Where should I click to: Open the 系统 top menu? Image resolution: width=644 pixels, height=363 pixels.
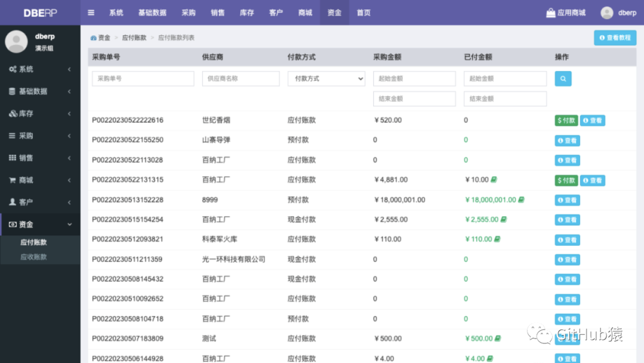point(116,13)
